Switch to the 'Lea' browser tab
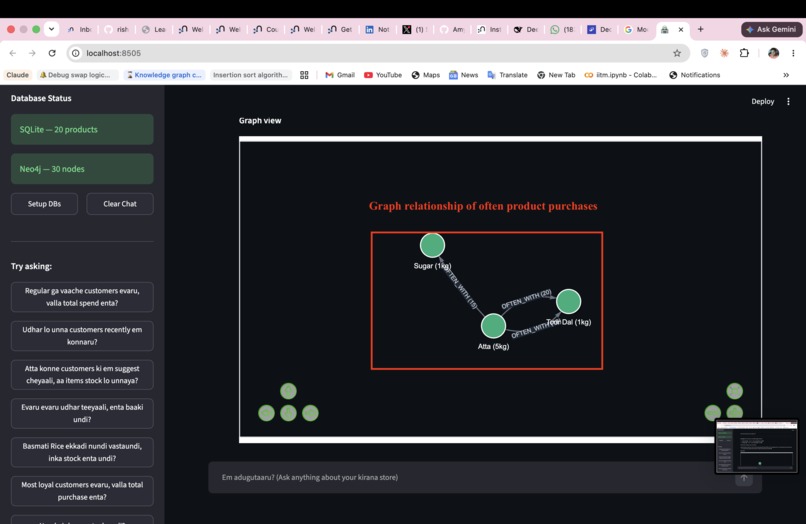 pyautogui.click(x=154, y=29)
